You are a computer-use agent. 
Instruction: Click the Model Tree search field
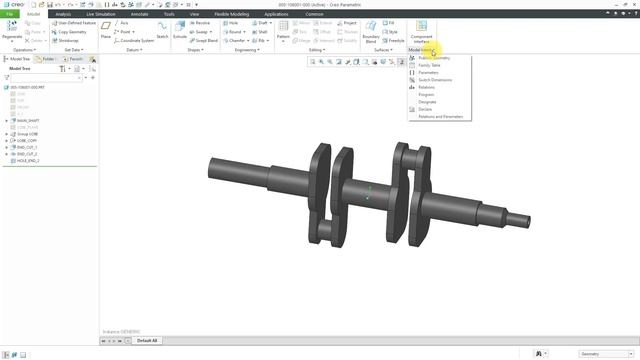(x=46, y=78)
